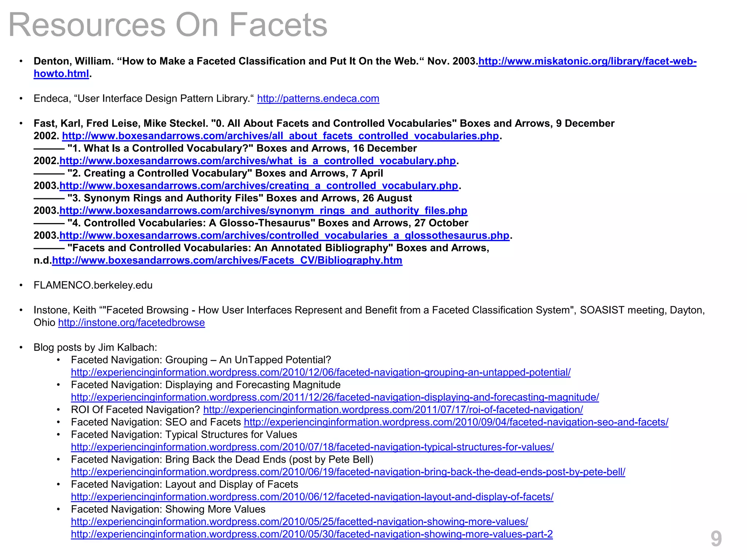Open the instone.org/facetedbrowse link
Image resolution: width=747 pixels, height=560 pixels.
132,323
